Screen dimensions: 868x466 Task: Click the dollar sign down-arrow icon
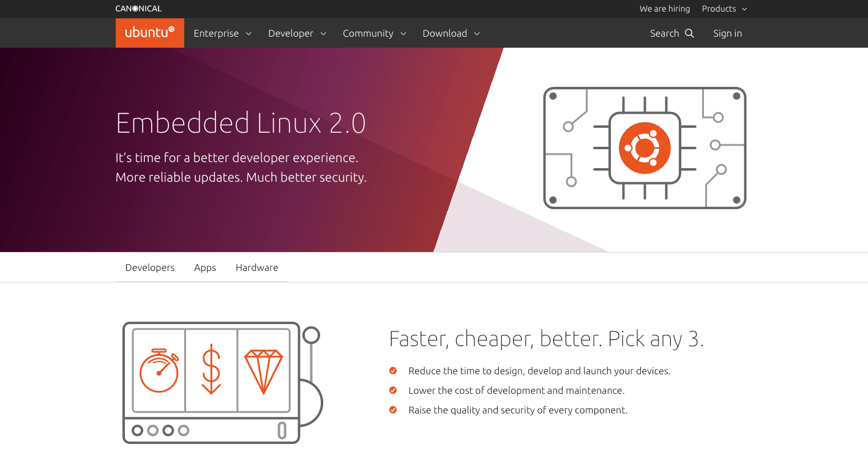pyautogui.click(x=211, y=369)
